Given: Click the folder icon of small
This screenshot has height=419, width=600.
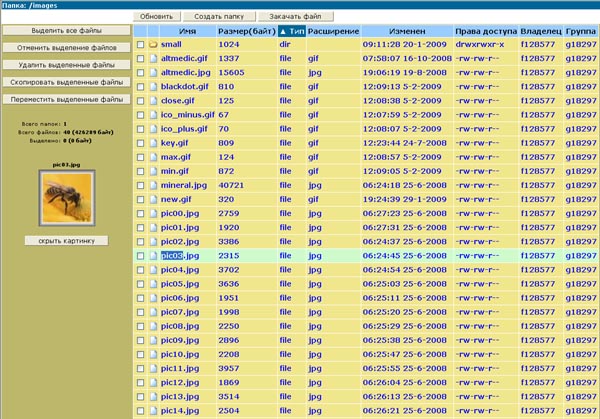Looking at the screenshot, I should (x=153, y=44).
